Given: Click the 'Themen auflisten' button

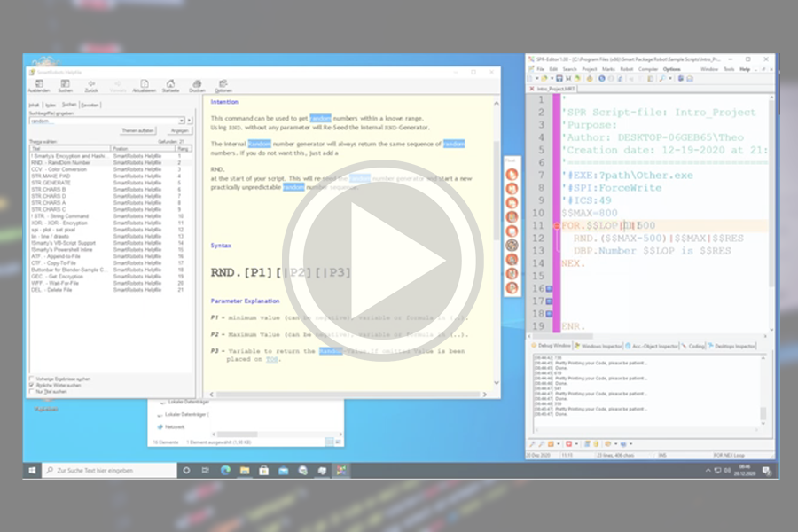Looking at the screenshot, I should tap(137, 130).
